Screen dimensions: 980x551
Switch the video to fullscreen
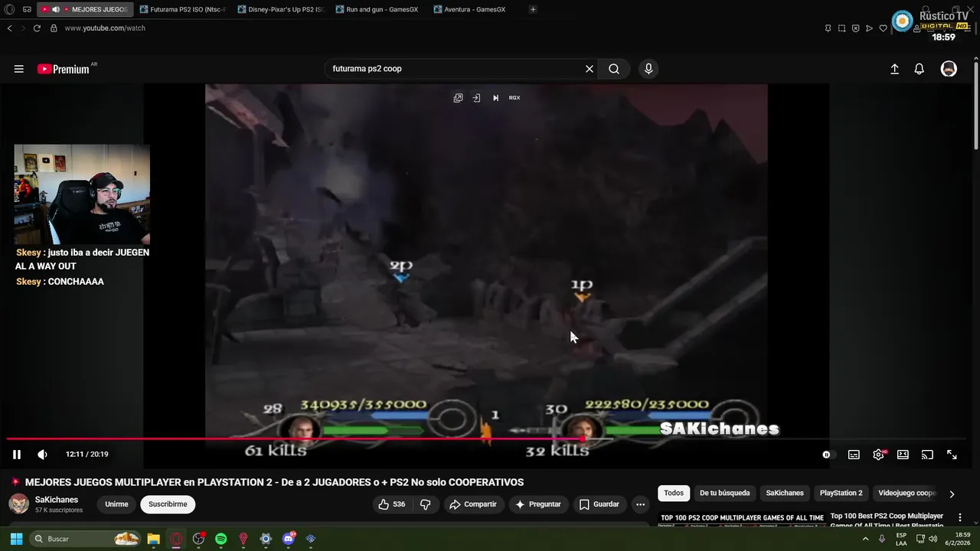click(x=952, y=455)
